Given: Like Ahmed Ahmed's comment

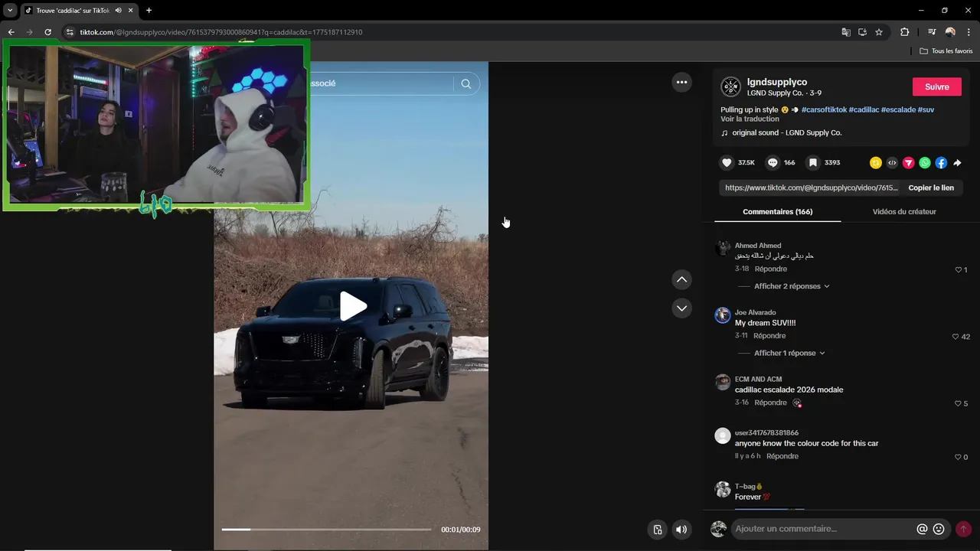Looking at the screenshot, I should coord(958,270).
